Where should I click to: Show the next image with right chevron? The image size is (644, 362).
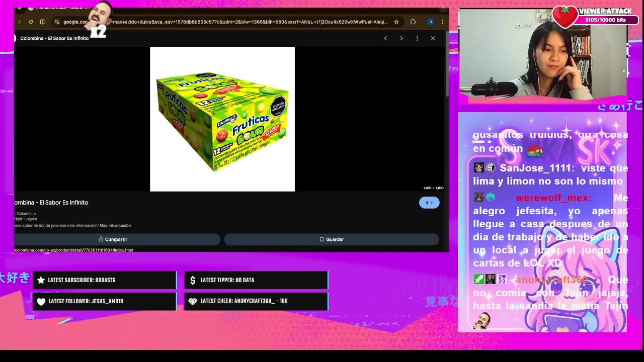click(x=401, y=38)
